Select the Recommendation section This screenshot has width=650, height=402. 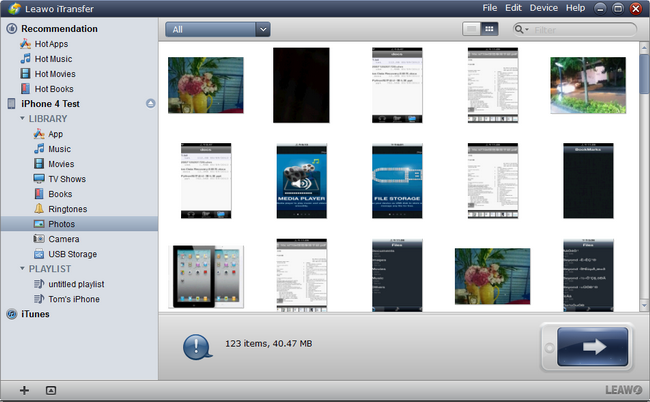[59, 29]
